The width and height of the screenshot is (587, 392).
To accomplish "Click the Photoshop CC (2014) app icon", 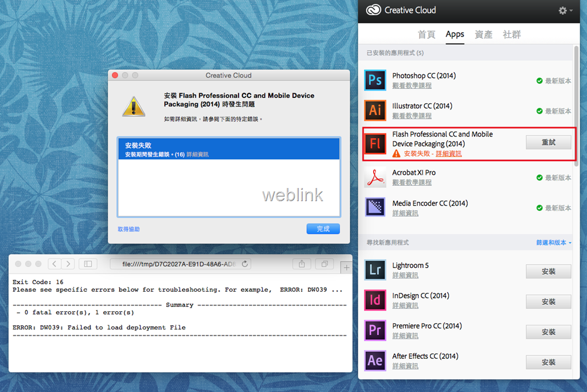I will point(375,80).
